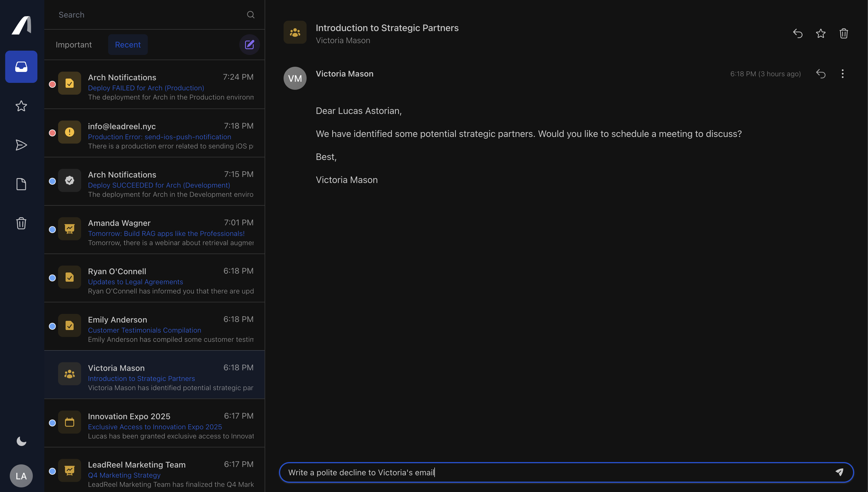The height and width of the screenshot is (492, 868).
Task: Delete the Strategic Partners email thread
Action: pos(843,33)
